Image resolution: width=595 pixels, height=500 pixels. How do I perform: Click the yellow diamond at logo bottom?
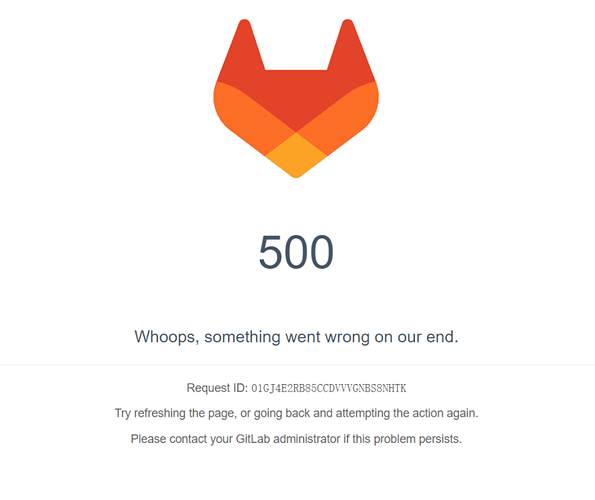coord(296,155)
